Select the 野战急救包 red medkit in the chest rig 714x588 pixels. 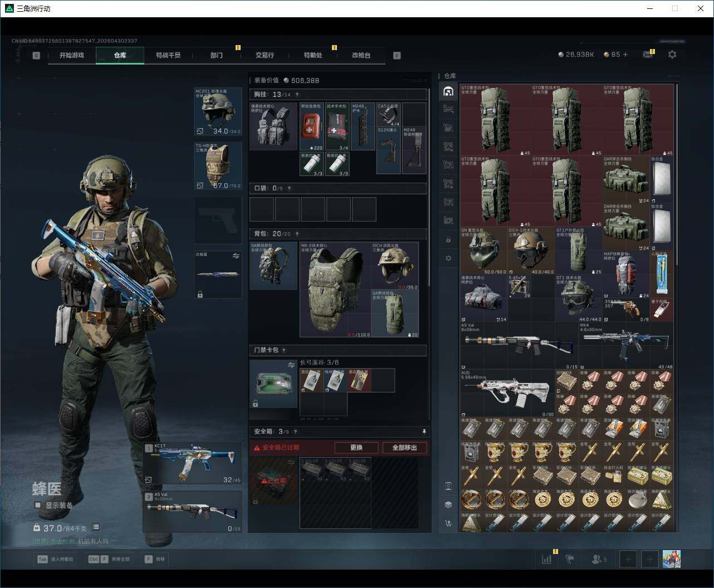pos(312,126)
